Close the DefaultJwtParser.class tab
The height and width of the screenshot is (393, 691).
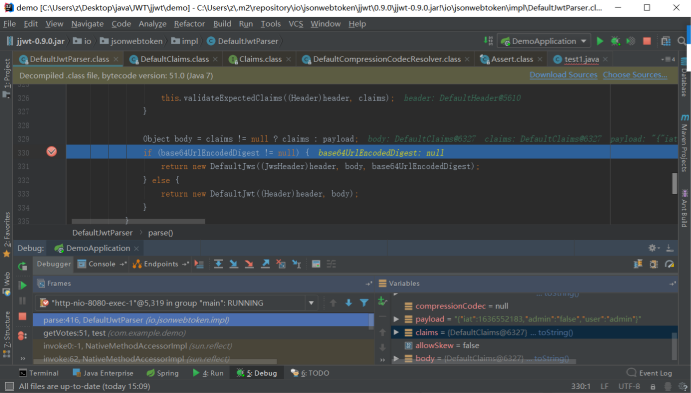pos(116,59)
